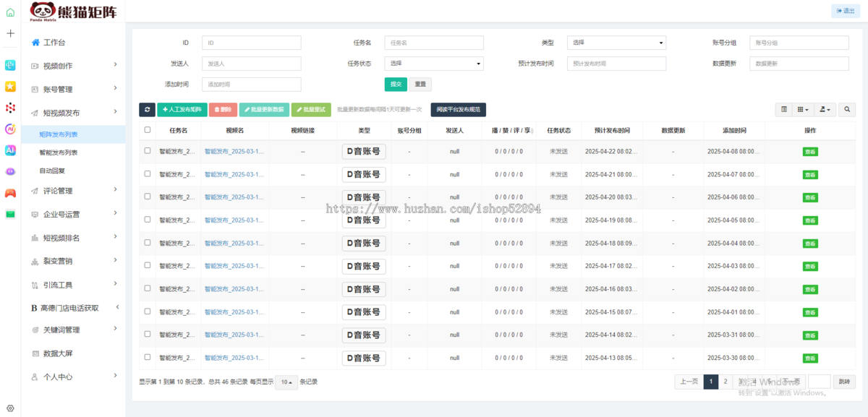
Task: Expand 视频创作 menu
Action: tap(73, 66)
